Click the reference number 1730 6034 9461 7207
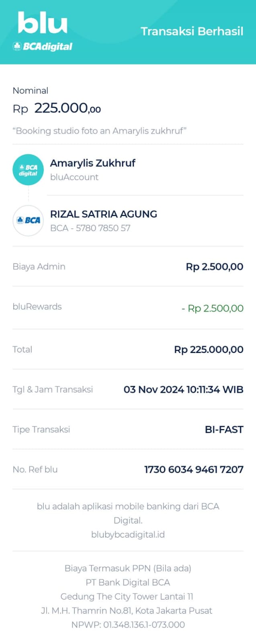Image resolution: width=256 pixels, height=644 pixels. 194,469
